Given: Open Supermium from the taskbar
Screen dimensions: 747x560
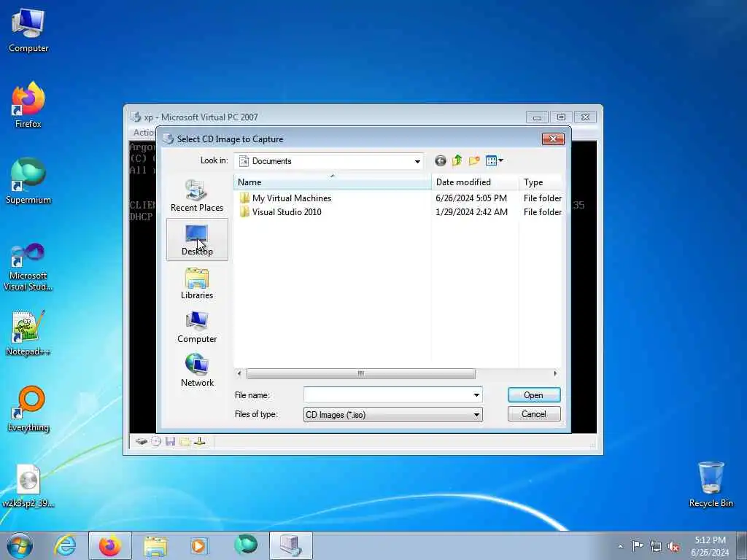Looking at the screenshot, I should [245, 545].
